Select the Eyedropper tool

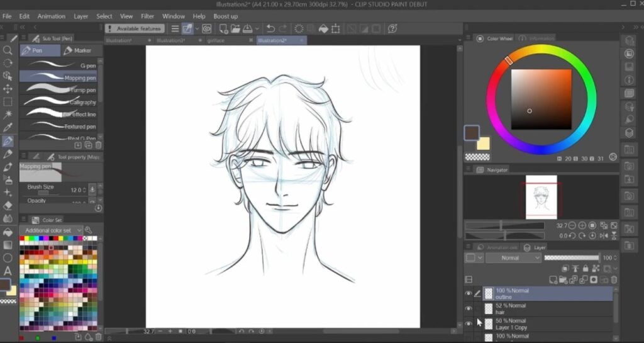8,127
